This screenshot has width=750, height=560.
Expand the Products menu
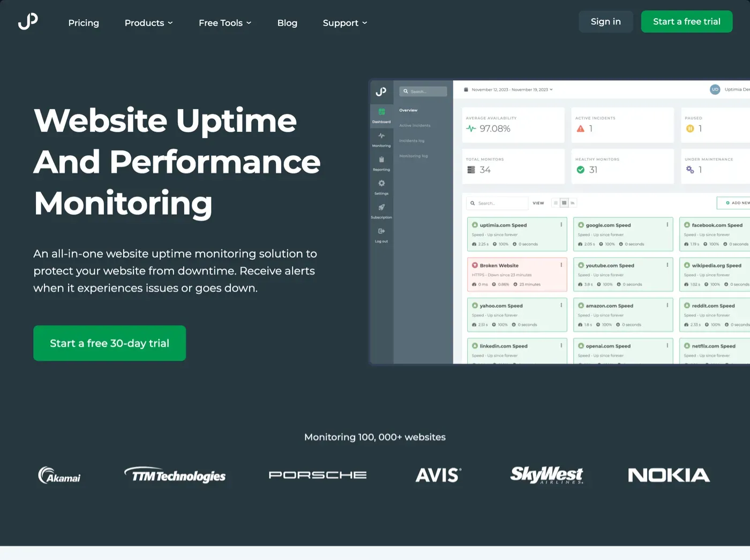click(148, 22)
